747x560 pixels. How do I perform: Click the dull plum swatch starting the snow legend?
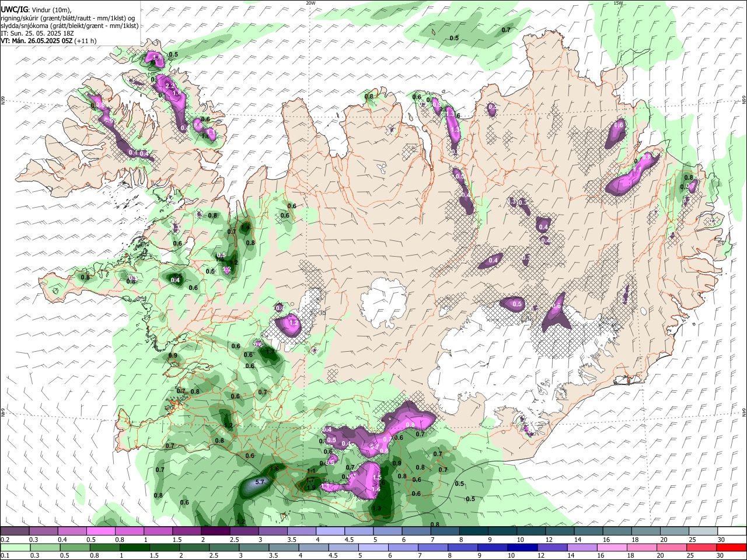[15, 531]
